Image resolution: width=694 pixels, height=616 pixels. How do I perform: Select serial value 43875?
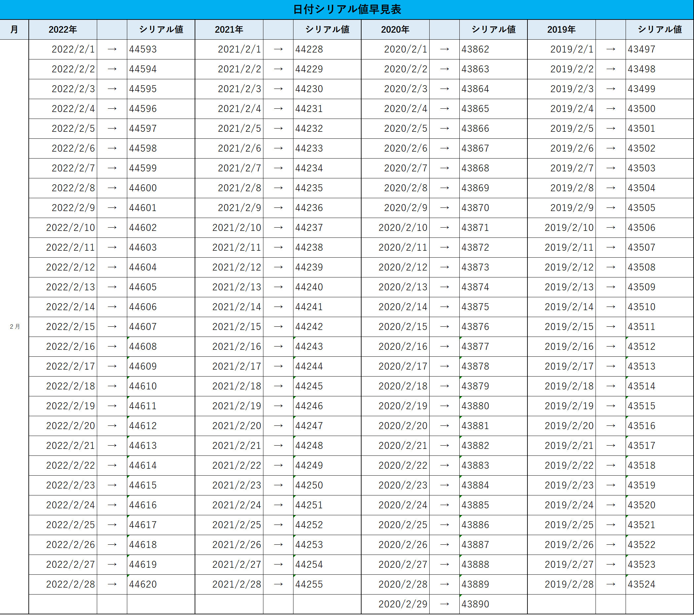(493, 307)
